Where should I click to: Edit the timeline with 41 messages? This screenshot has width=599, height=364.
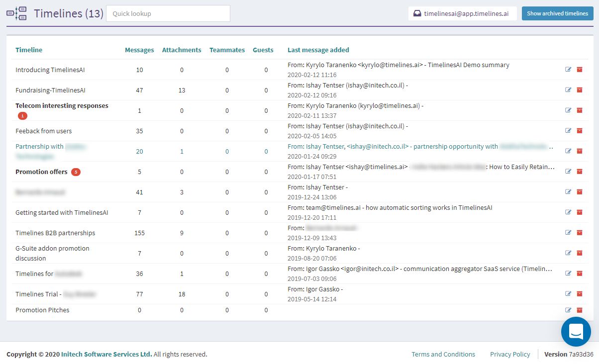tap(568, 192)
